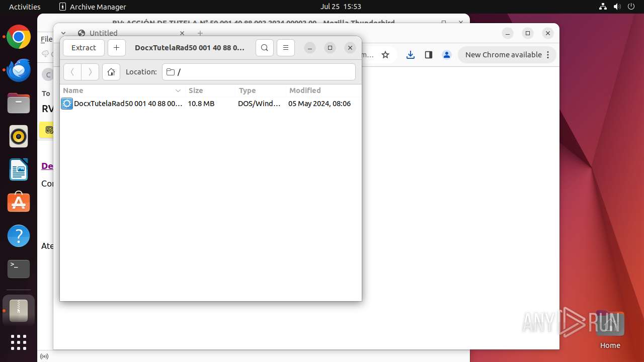Launch Terminal from dock
Screen dimensions: 644x362
(x=19, y=269)
